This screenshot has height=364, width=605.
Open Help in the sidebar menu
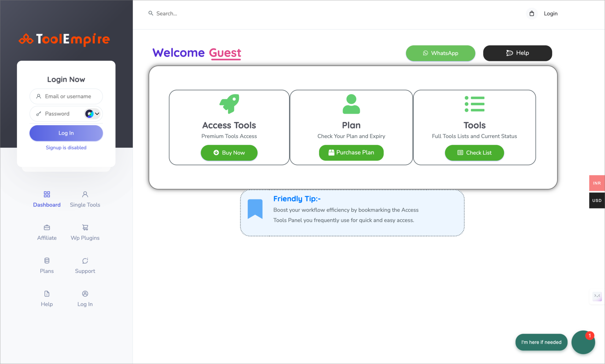pos(47,298)
